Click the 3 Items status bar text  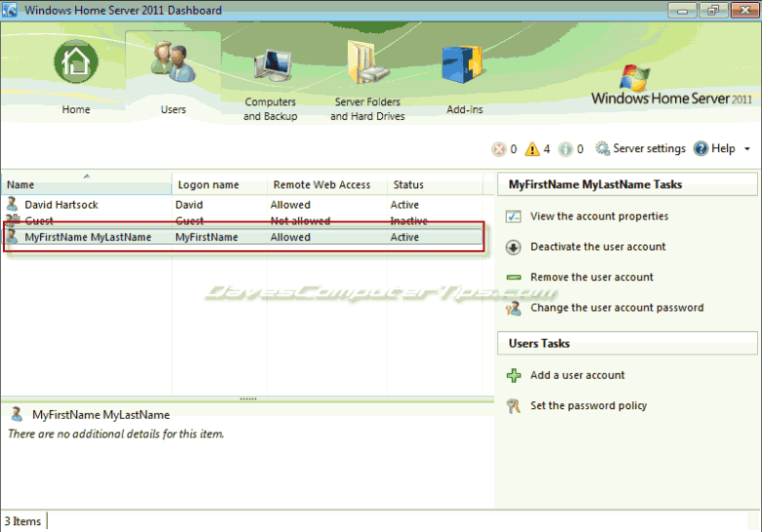22,521
